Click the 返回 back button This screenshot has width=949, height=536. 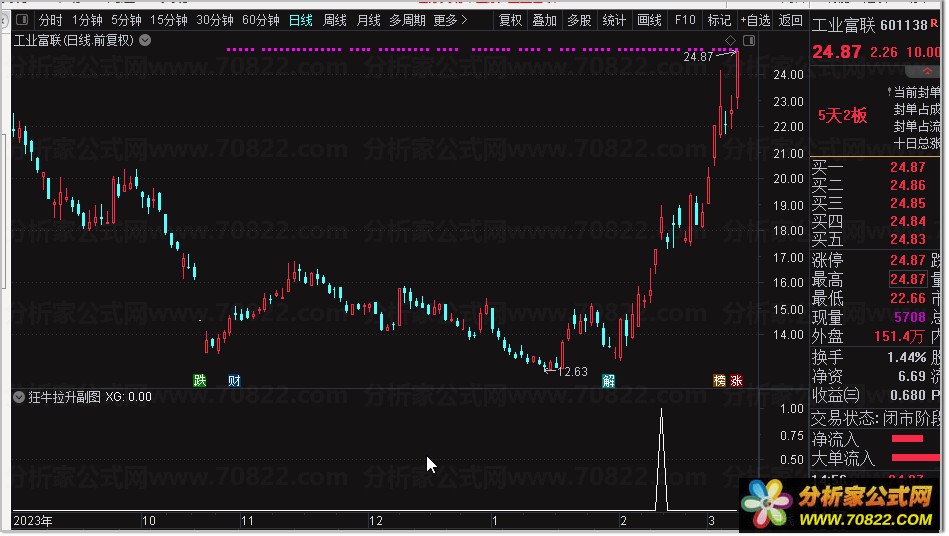pyautogui.click(x=790, y=21)
